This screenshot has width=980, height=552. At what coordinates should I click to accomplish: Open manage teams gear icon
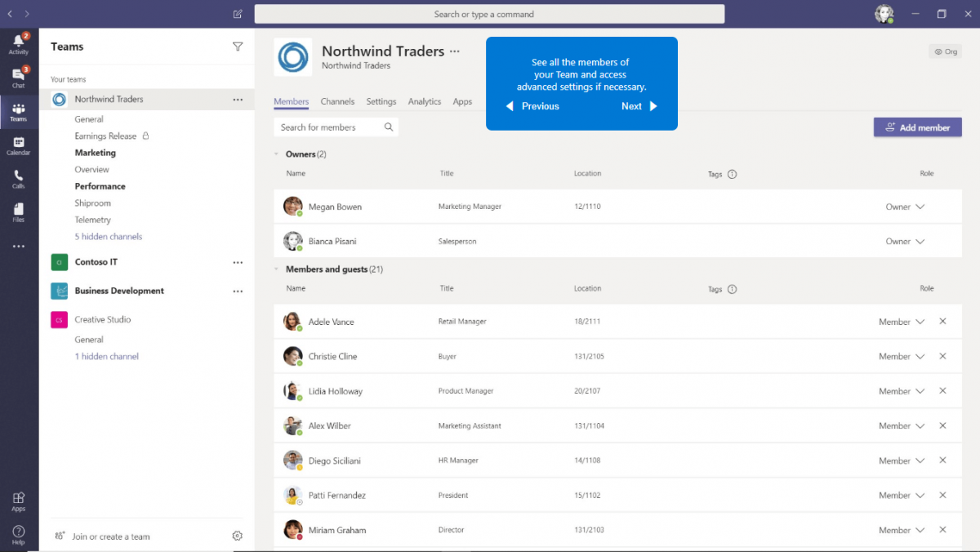pyautogui.click(x=237, y=536)
